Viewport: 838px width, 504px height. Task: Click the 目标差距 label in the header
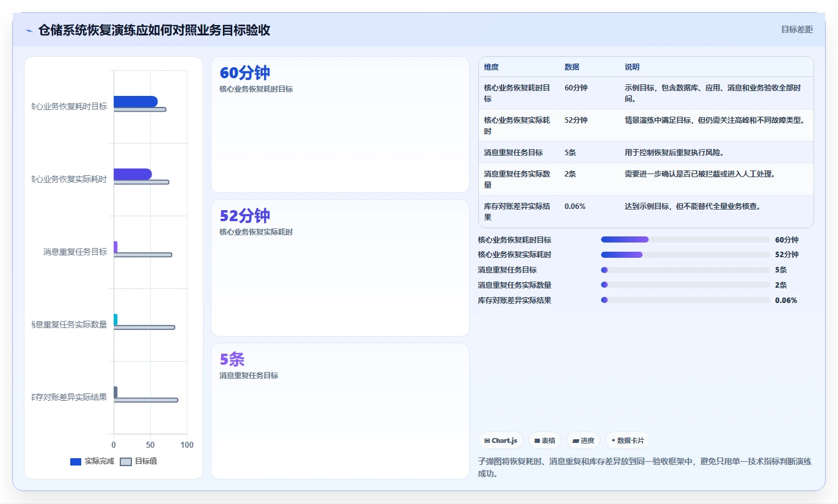coord(797,29)
